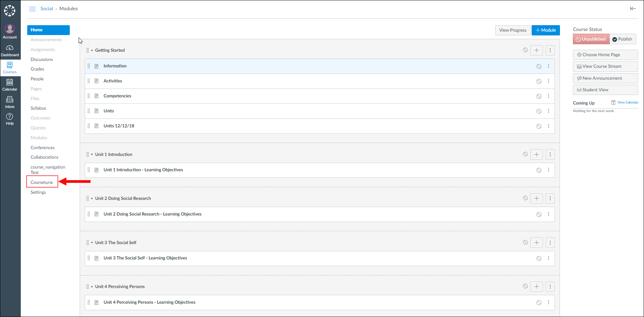644x317 pixels.
Task: Toggle the course navigation hamburger menu
Action: tap(32, 9)
